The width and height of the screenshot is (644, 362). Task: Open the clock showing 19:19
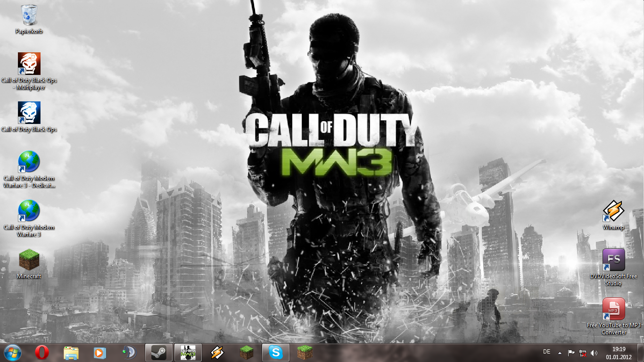[619, 353]
